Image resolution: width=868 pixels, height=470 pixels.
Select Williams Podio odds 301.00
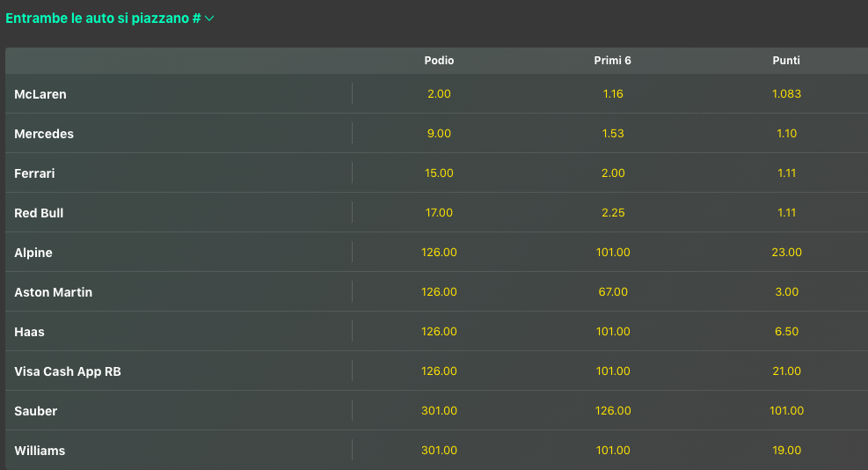tap(439, 451)
